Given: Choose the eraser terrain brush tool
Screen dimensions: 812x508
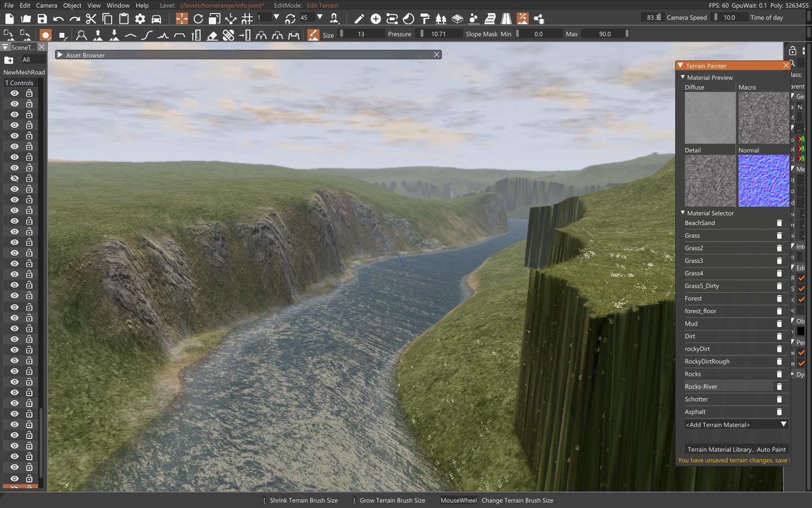Looking at the screenshot, I should [x=212, y=35].
